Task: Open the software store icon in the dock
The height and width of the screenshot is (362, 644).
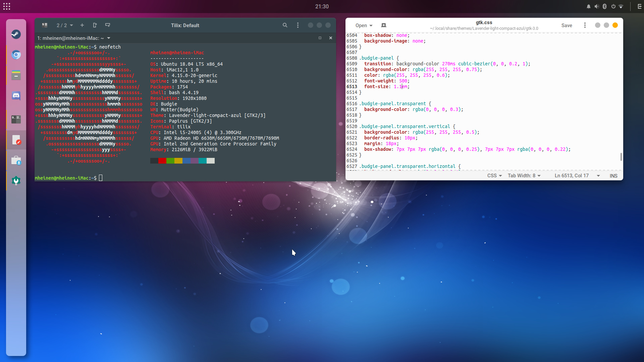Action: [x=16, y=161]
